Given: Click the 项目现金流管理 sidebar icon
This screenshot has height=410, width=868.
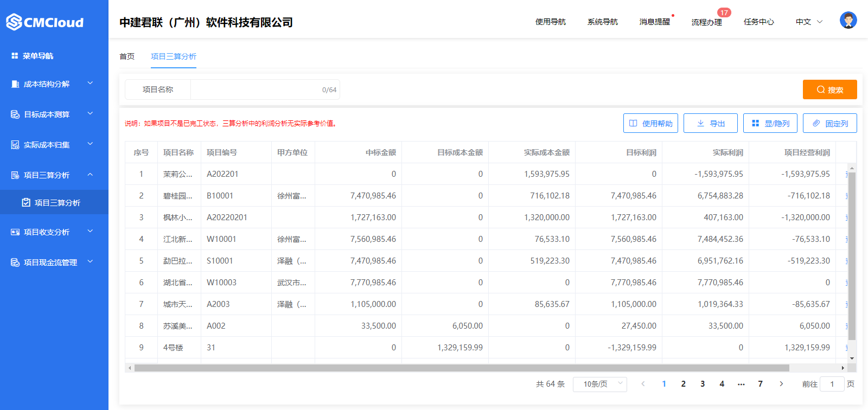Looking at the screenshot, I should coord(15,262).
